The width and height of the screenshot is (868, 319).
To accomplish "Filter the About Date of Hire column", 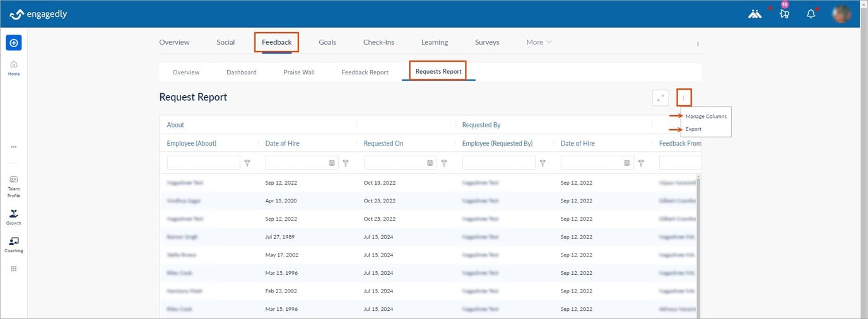I will coord(346,163).
